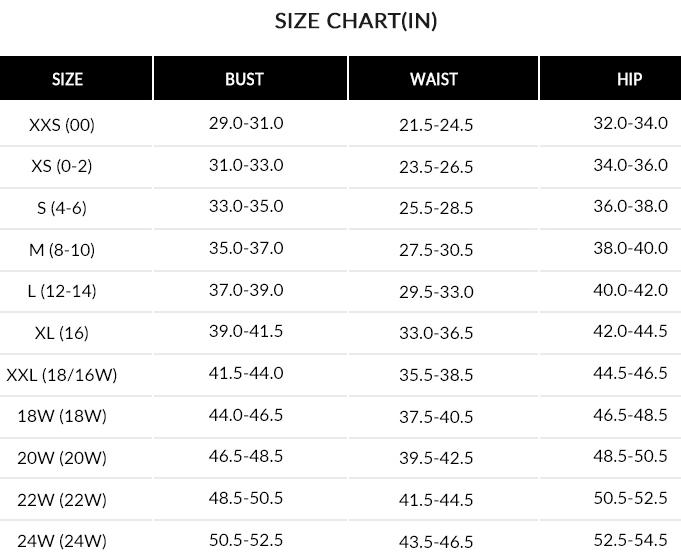
Task: Select the SIZE column header
Action: tap(67, 79)
